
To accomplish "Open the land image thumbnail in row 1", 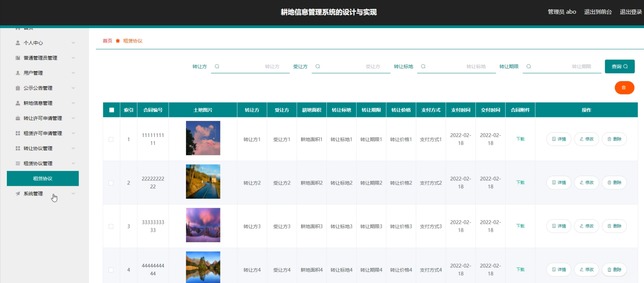I will pyautogui.click(x=203, y=138).
